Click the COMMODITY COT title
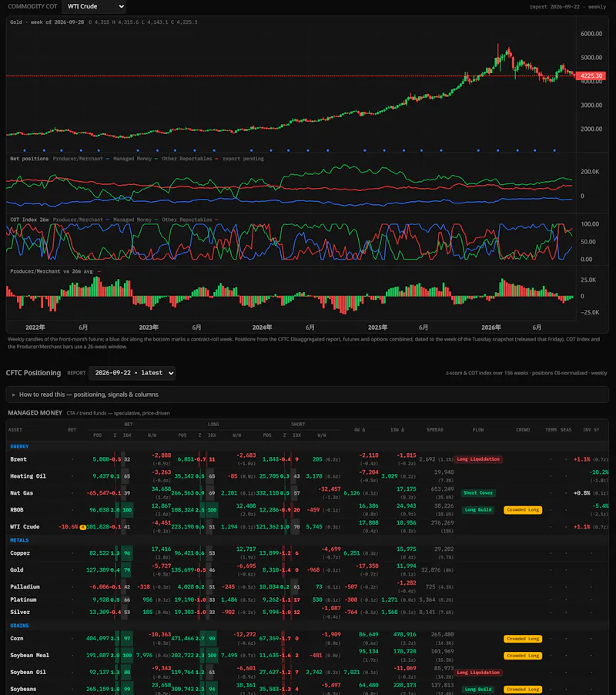616x695 pixels. (32, 7)
